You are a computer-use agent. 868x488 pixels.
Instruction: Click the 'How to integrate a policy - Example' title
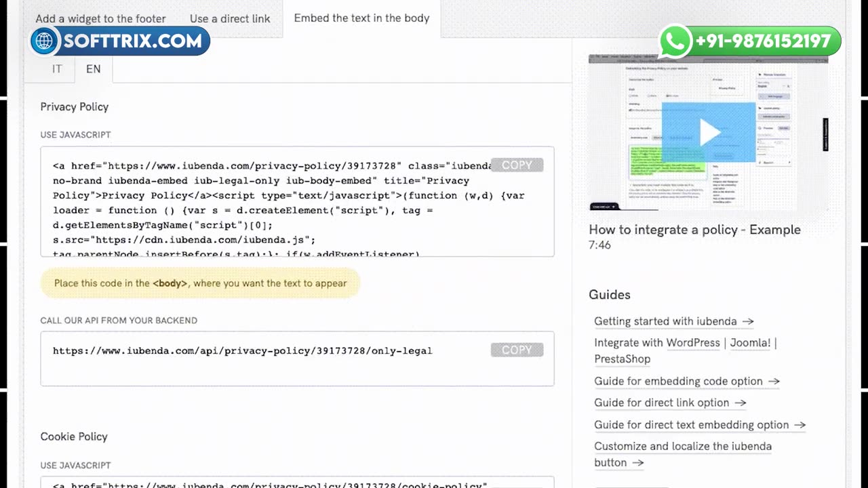tap(694, 230)
